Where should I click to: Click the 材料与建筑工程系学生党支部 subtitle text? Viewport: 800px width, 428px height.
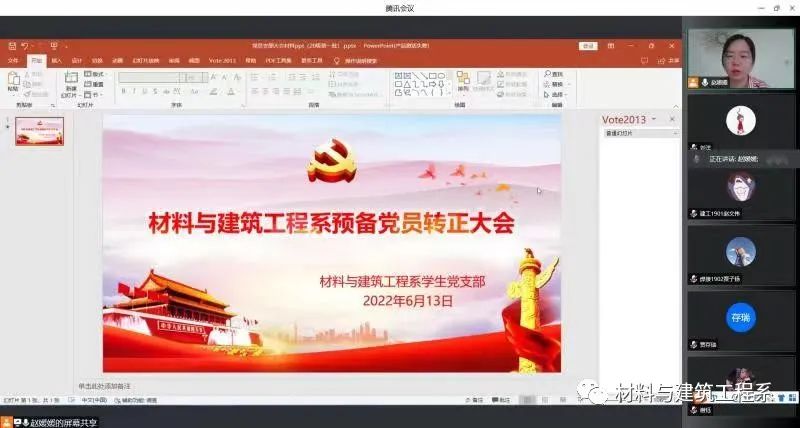click(x=403, y=281)
